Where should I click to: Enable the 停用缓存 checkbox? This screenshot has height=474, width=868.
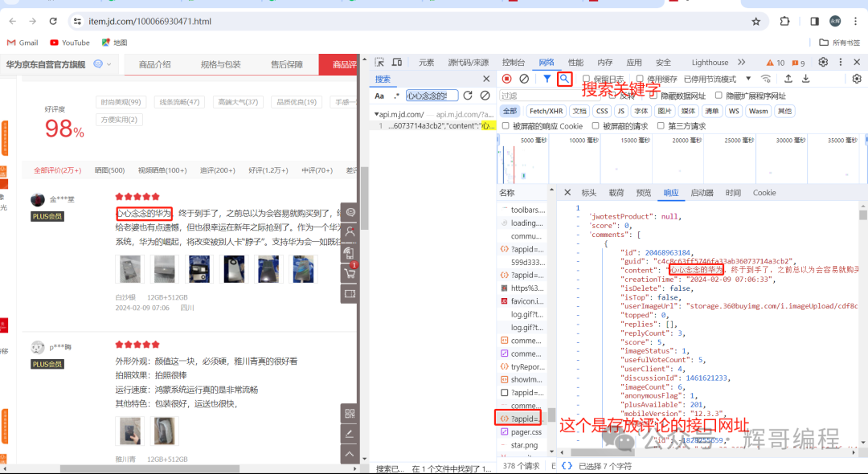[x=640, y=79]
